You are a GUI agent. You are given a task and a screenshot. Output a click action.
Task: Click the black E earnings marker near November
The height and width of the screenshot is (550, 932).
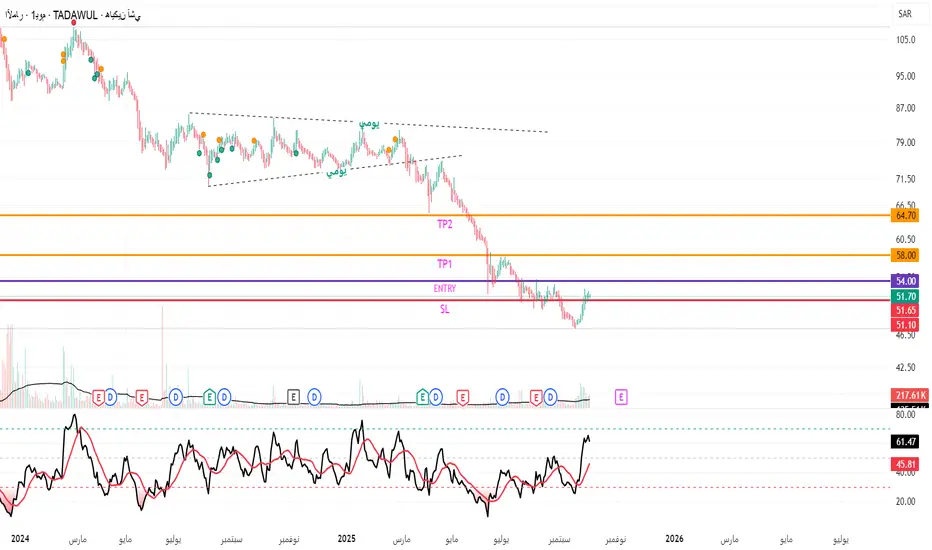tap(293, 397)
